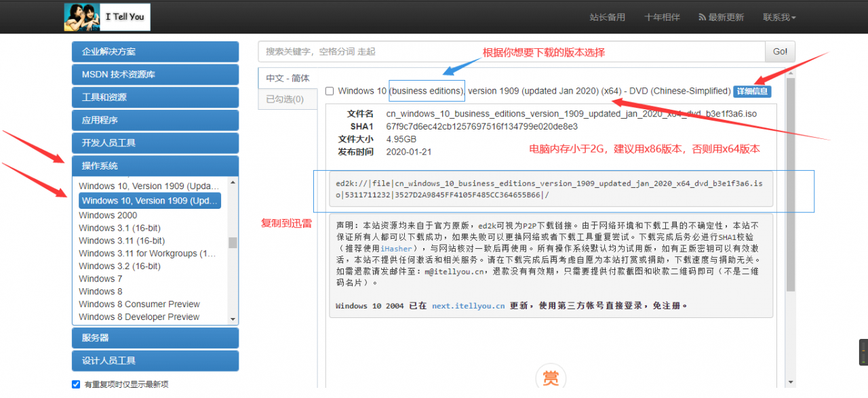Open the 十年相伴 nav link

pos(662,17)
